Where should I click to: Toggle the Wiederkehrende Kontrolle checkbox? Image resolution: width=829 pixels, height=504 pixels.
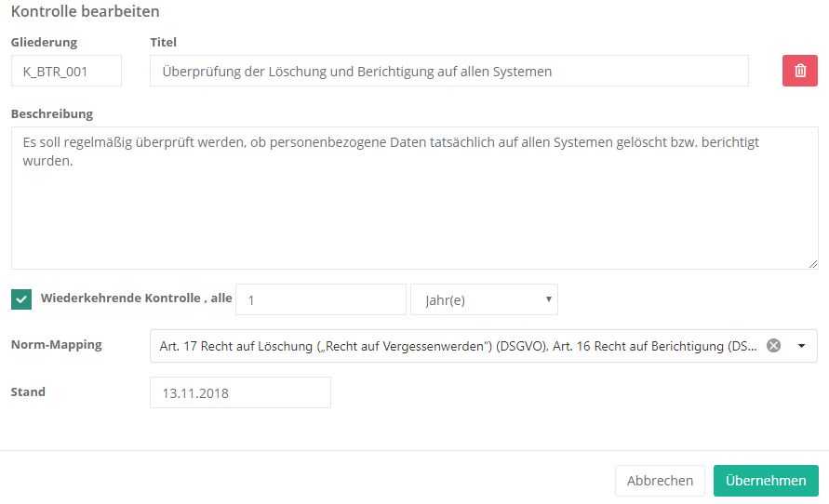21,299
